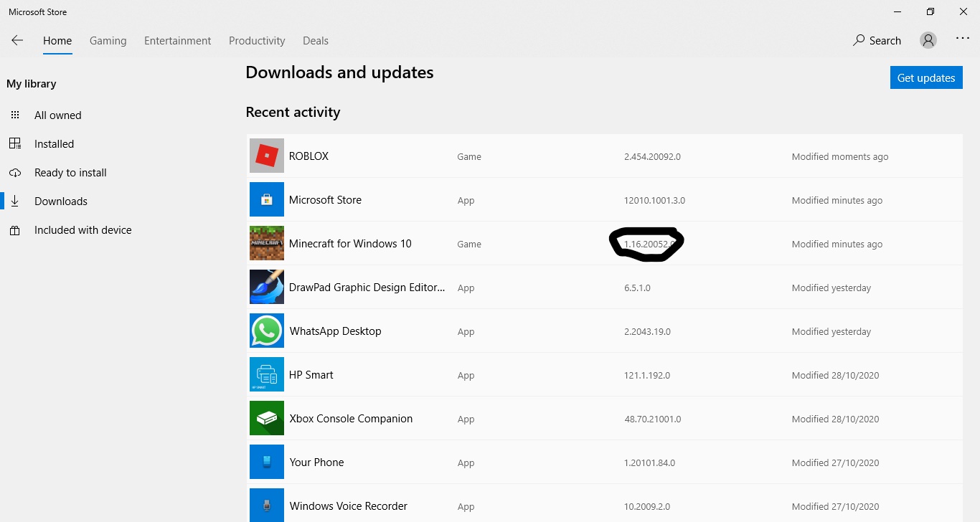Click ROBLOX version 2.454.20092.0
Screen dimensions: 980x522
(x=652, y=156)
